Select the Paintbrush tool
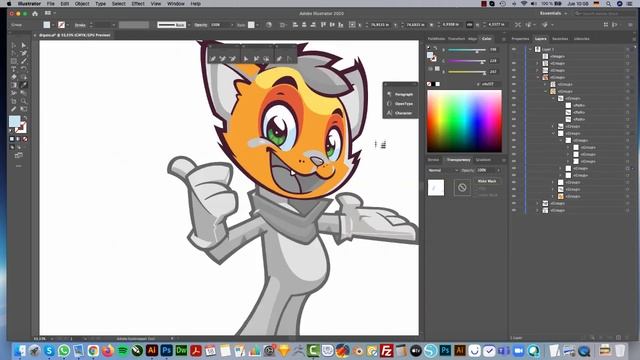The height and width of the screenshot is (360, 640). click(x=24, y=61)
